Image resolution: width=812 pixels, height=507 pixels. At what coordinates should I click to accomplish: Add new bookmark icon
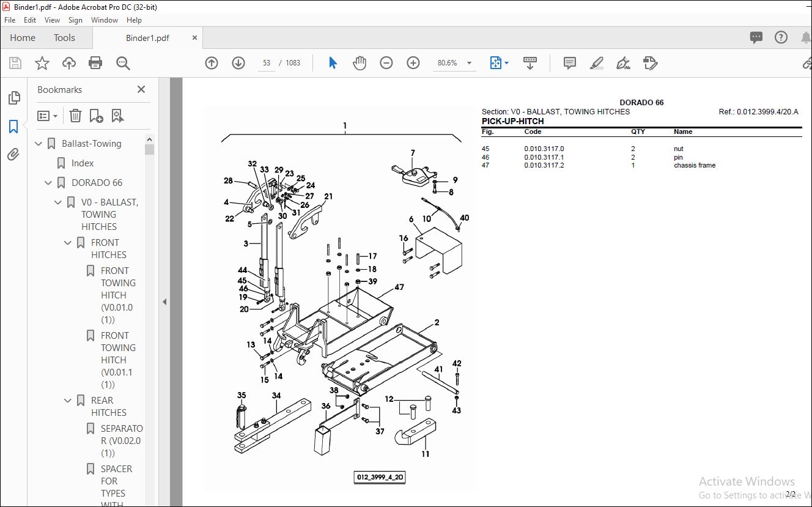(x=96, y=116)
